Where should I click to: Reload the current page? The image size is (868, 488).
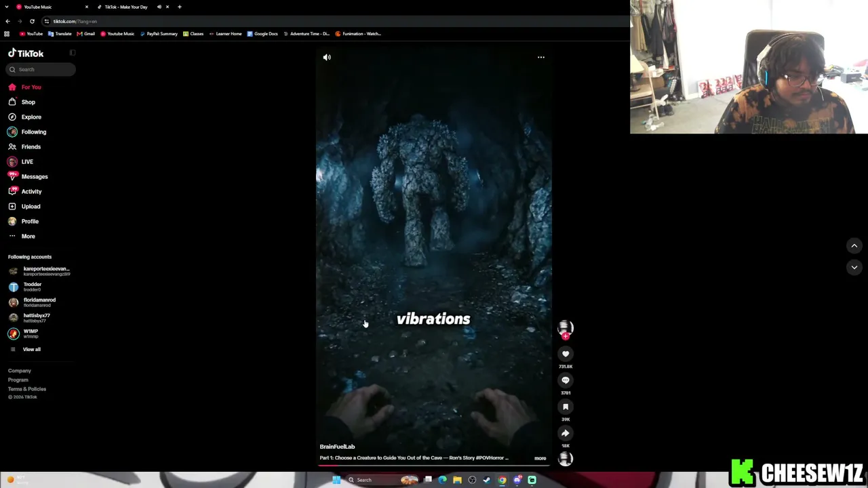click(32, 22)
